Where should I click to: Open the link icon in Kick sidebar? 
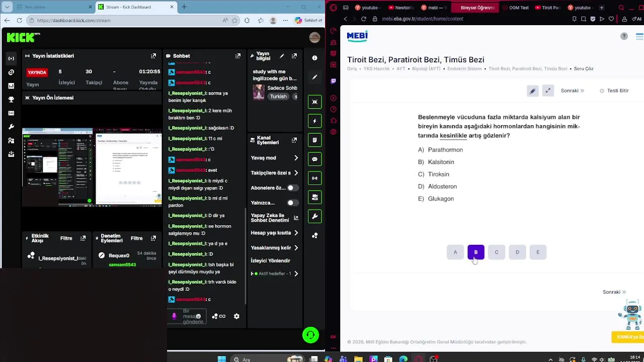click(x=11, y=72)
